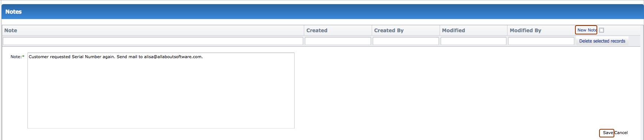
Task: Click the Delete selected records link
Action: [602, 41]
